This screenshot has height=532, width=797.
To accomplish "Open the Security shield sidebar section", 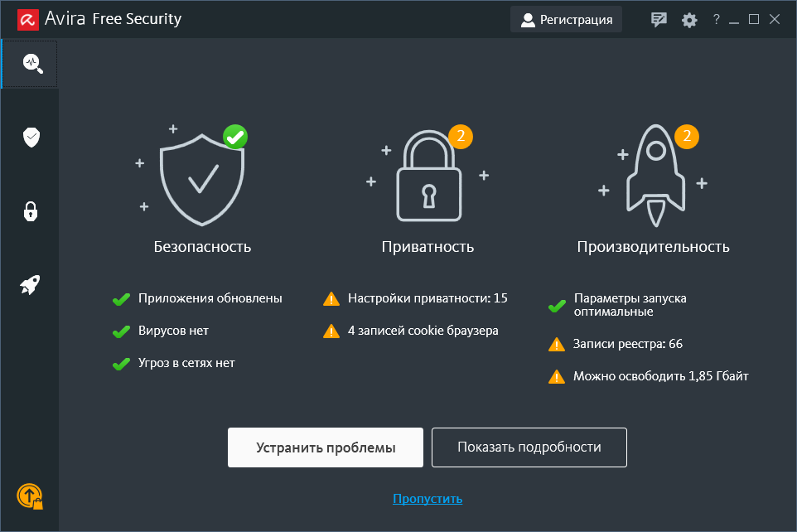I will (31, 137).
